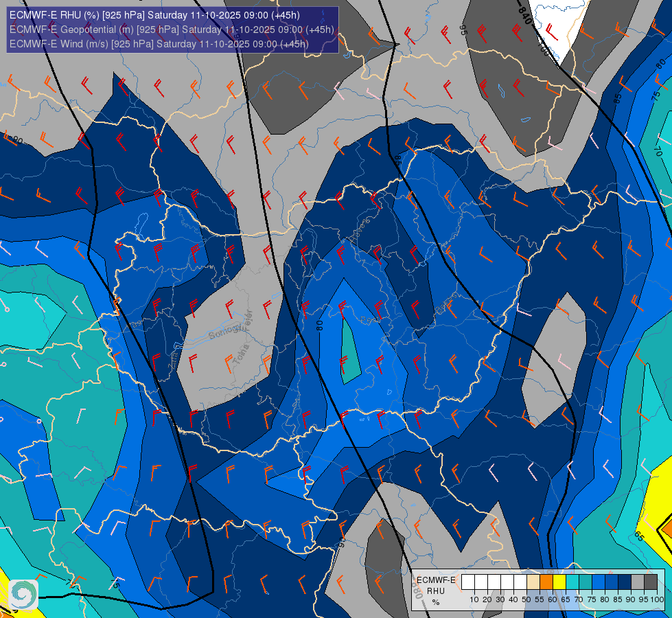This screenshot has height=618, width=672.
Task: Click the % unit label in the legend
Action: (x=436, y=602)
